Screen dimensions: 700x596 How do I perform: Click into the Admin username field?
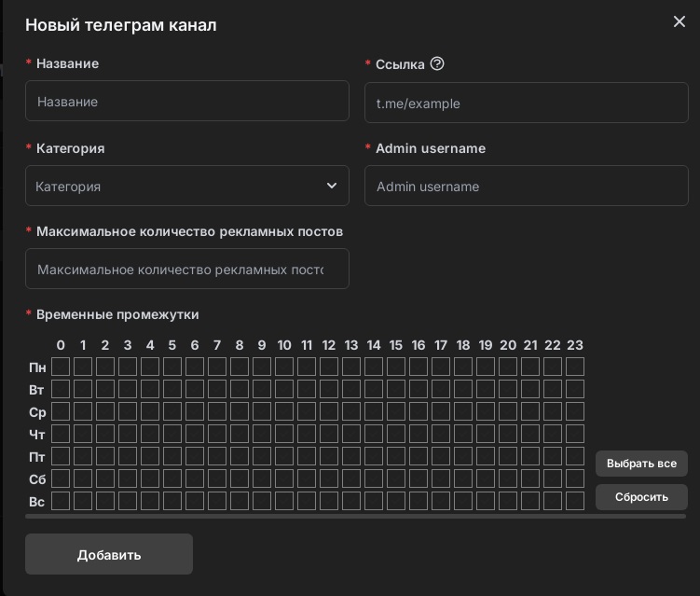526,186
